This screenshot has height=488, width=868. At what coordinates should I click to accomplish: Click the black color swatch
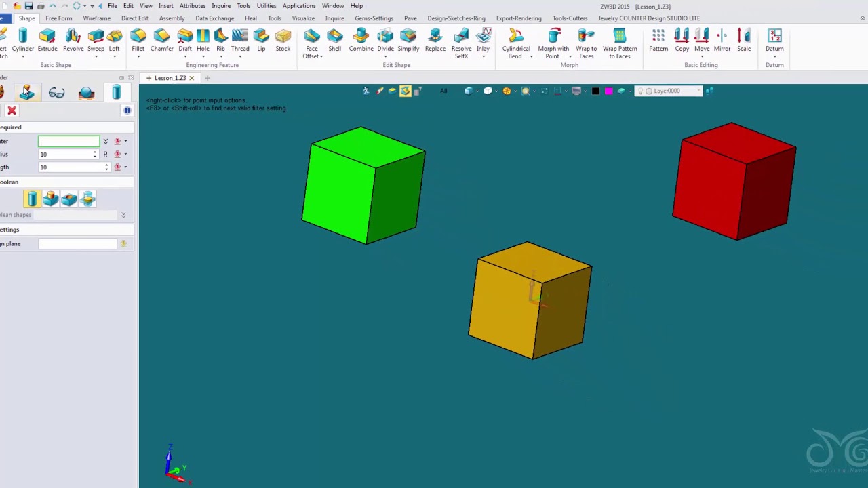(x=595, y=91)
